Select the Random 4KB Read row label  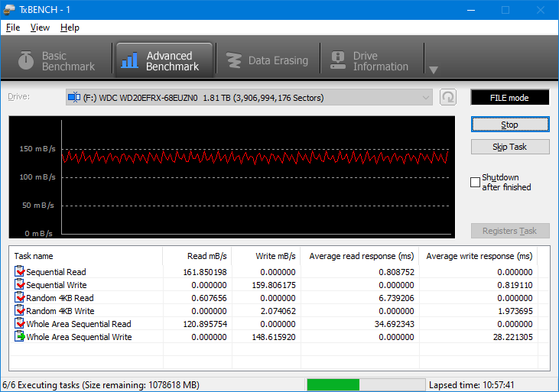pyautogui.click(x=60, y=298)
